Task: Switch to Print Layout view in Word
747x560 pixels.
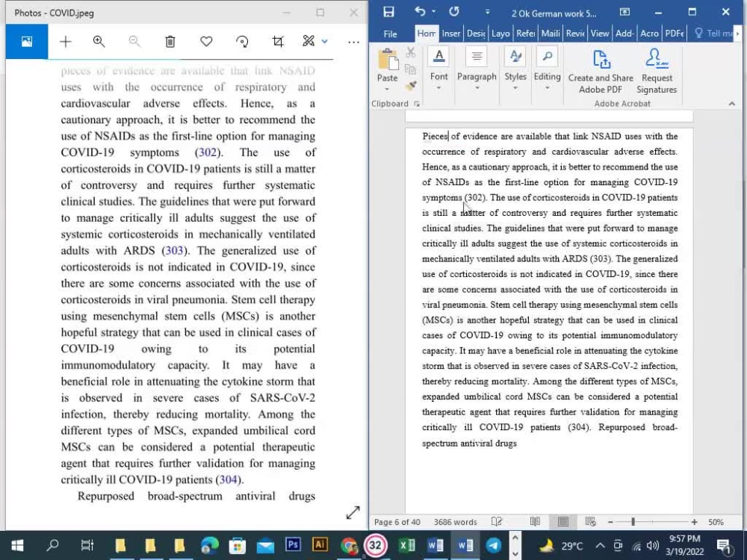Action: pos(562,522)
